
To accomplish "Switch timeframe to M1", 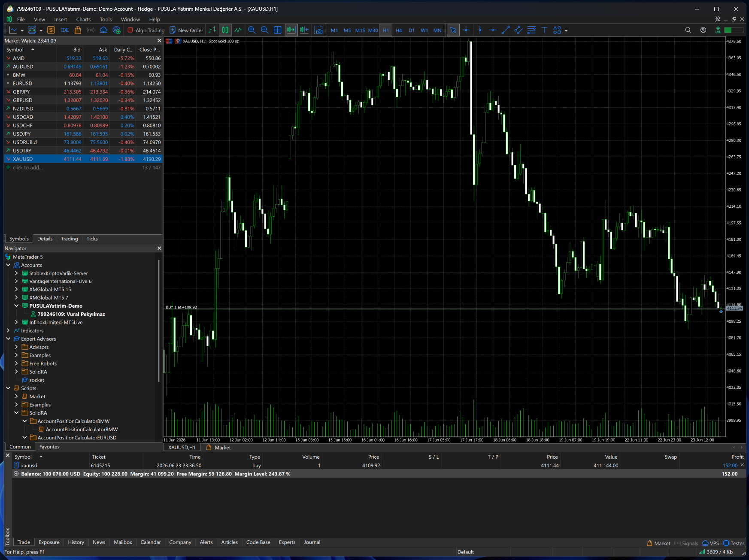I will tap(334, 30).
